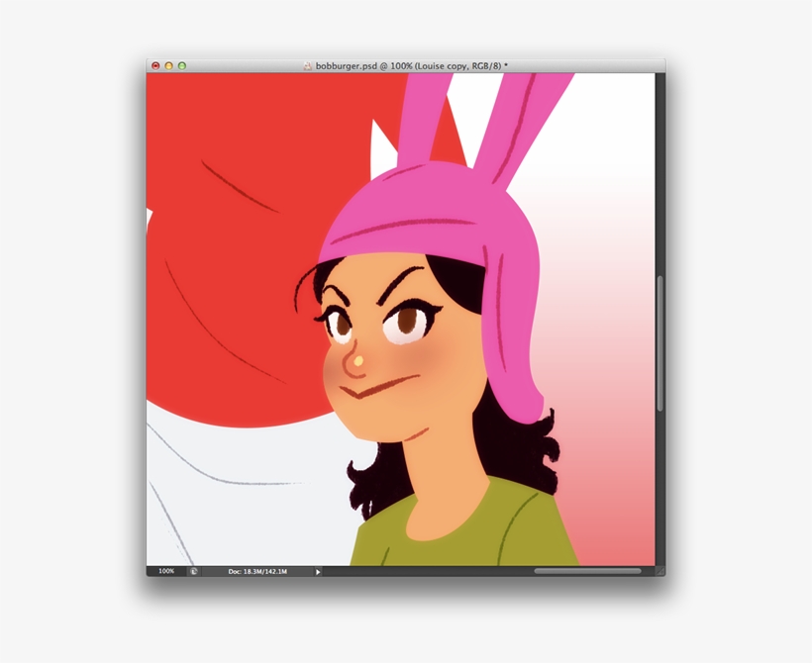Click the green zoom window button
Viewport: 812px width, 663px height.
182,65
